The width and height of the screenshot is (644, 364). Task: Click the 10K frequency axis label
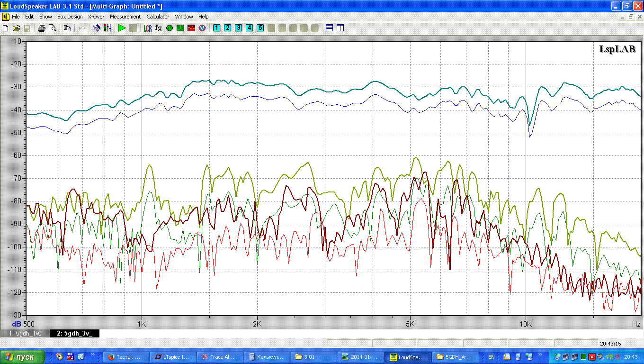click(x=526, y=324)
